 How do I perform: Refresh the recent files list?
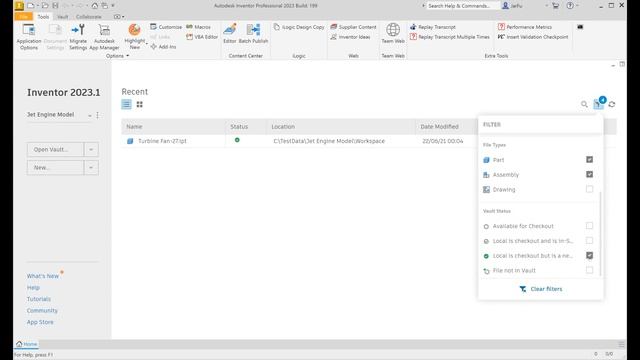click(x=612, y=104)
